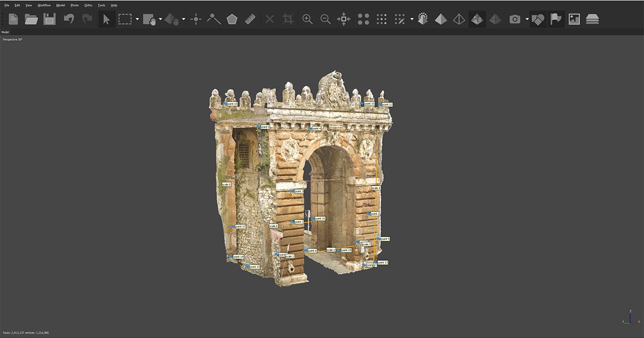The height and width of the screenshot is (338, 644).
Task: Open the Photo menu
Action: (x=75, y=5)
